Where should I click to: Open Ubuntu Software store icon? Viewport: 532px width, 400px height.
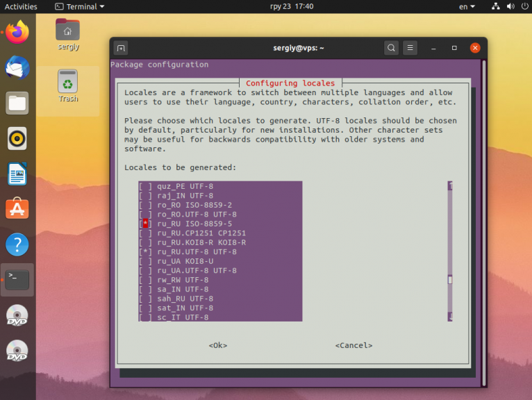click(x=17, y=208)
